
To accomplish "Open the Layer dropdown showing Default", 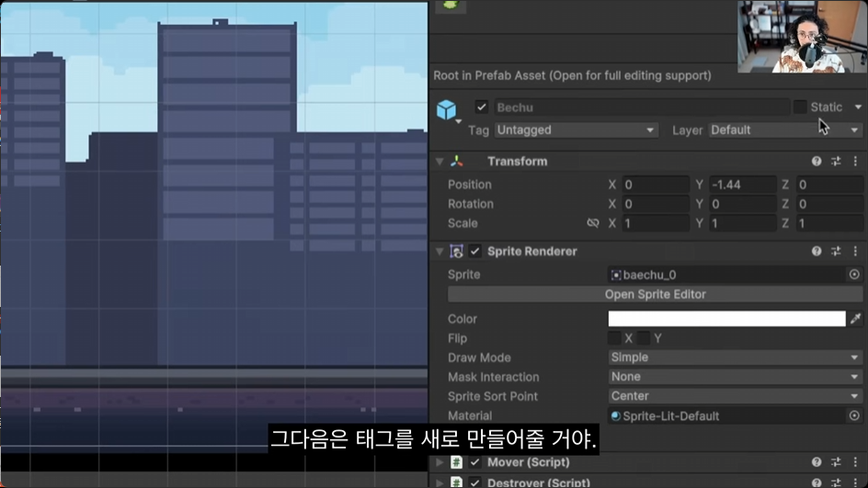I will 785,130.
